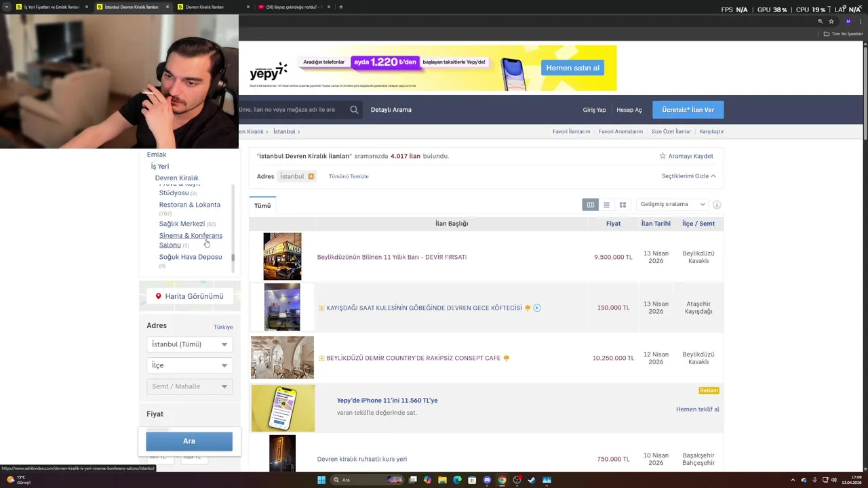Screen dimensions: 868x488
Task: Switch to İstanbul Devren Kiralık İlanları tab
Action: pos(132,7)
